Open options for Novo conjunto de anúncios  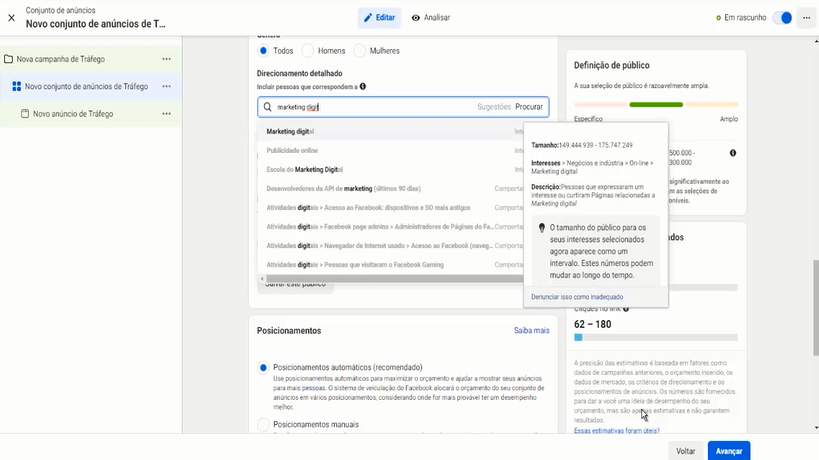(166, 86)
